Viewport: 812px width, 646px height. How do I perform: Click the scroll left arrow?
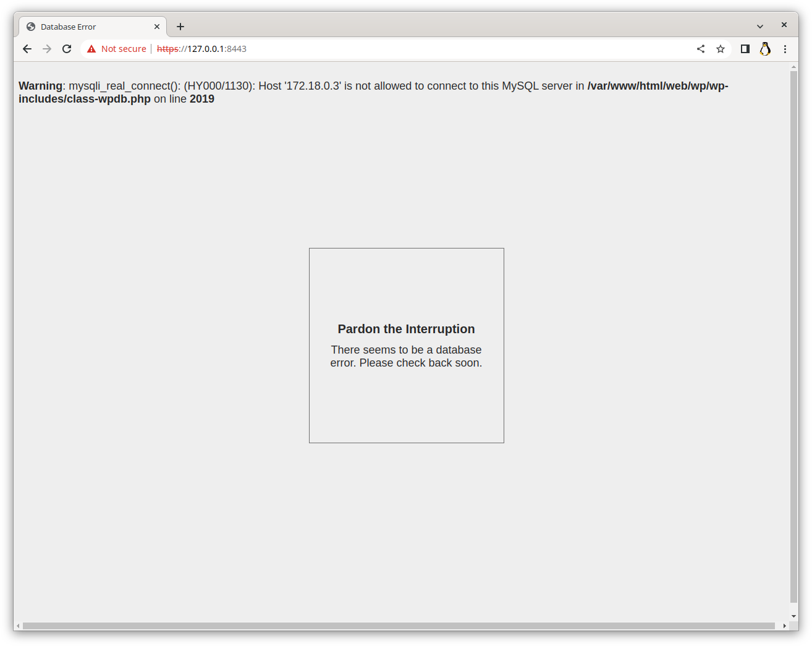click(x=18, y=626)
